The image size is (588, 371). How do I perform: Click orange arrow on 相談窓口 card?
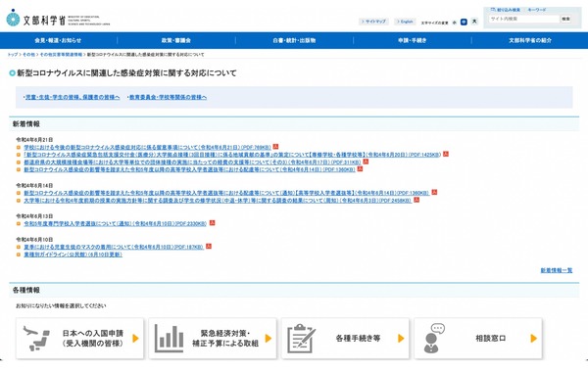pyautogui.click(x=534, y=339)
